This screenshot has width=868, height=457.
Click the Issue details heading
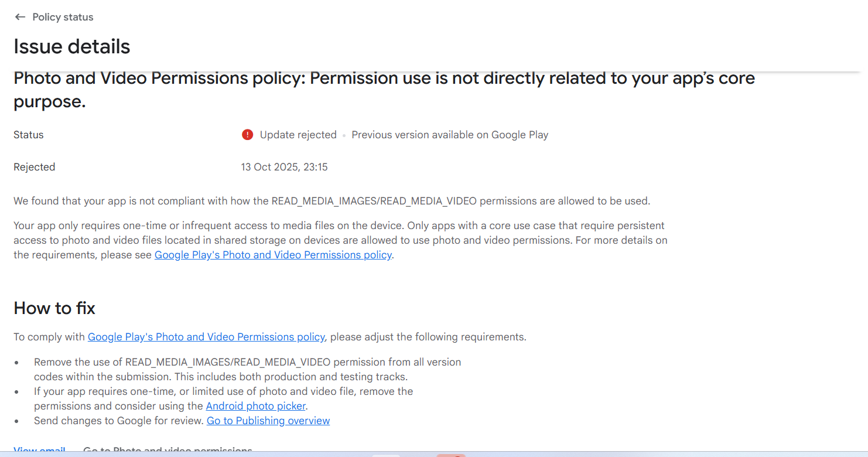[x=72, y=46]
